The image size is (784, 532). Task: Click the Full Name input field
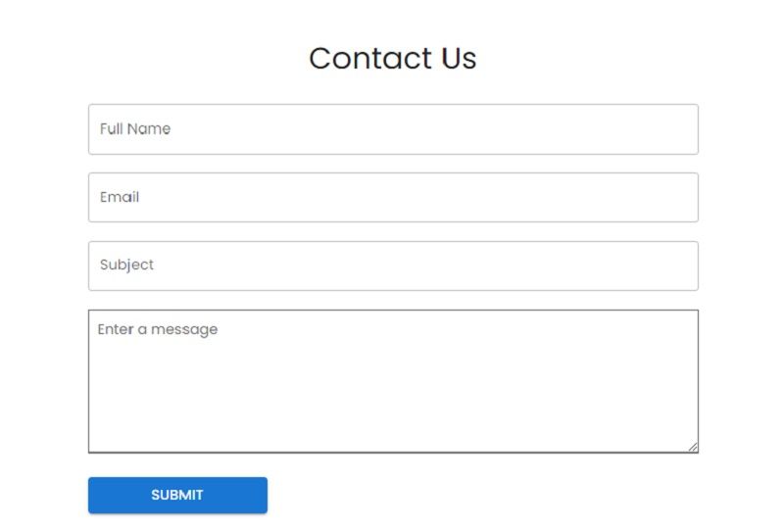[393, 129]
